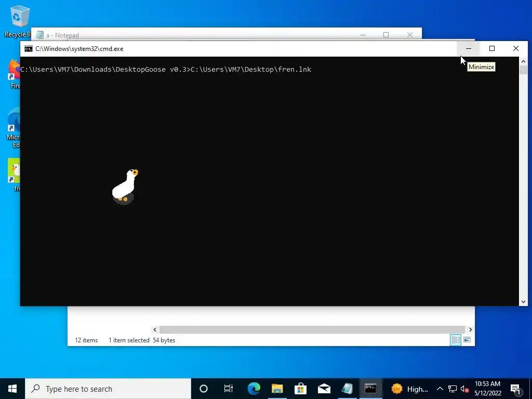Click the a - Notepad window title

point(62,35)
